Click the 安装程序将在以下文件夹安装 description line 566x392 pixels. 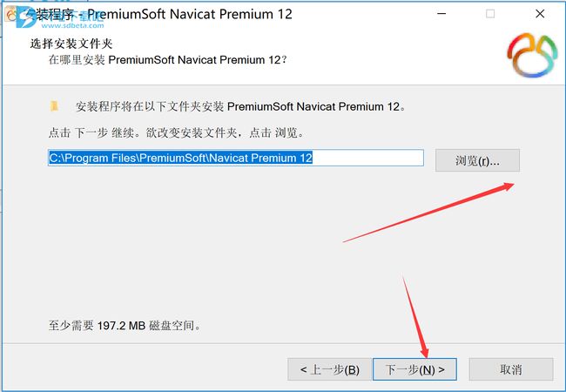tap(240, 106)
